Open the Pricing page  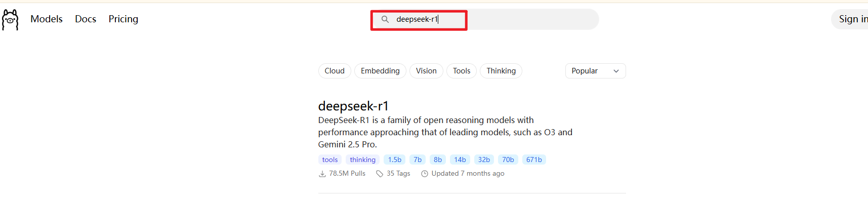click(x=123, y=19)
